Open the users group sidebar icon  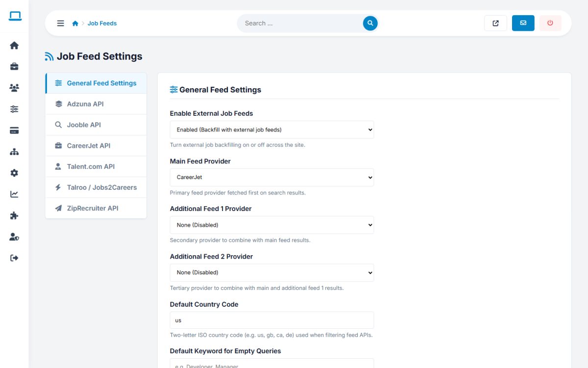(x=14, y=88)
